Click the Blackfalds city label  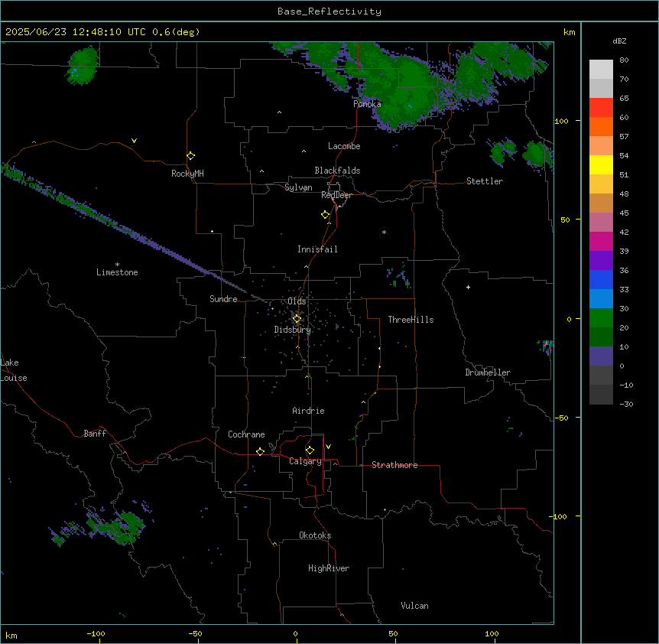point(337,171)
